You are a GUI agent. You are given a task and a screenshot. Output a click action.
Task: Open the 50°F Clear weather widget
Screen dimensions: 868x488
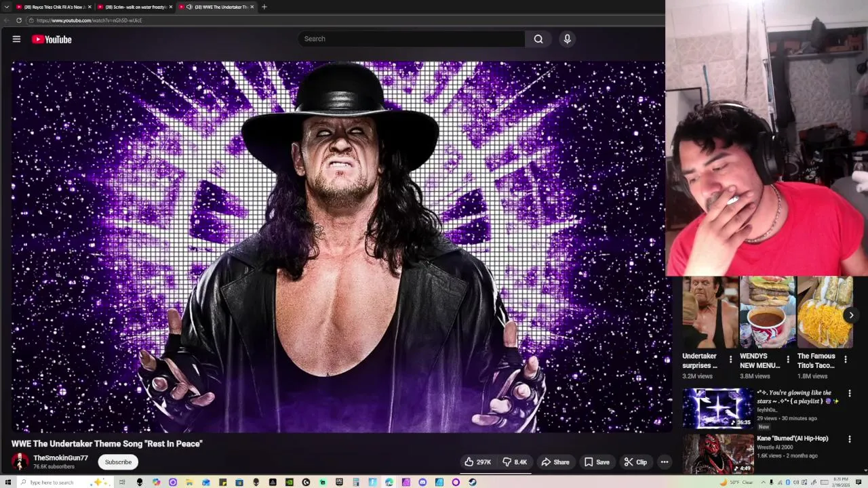(738, 483)
